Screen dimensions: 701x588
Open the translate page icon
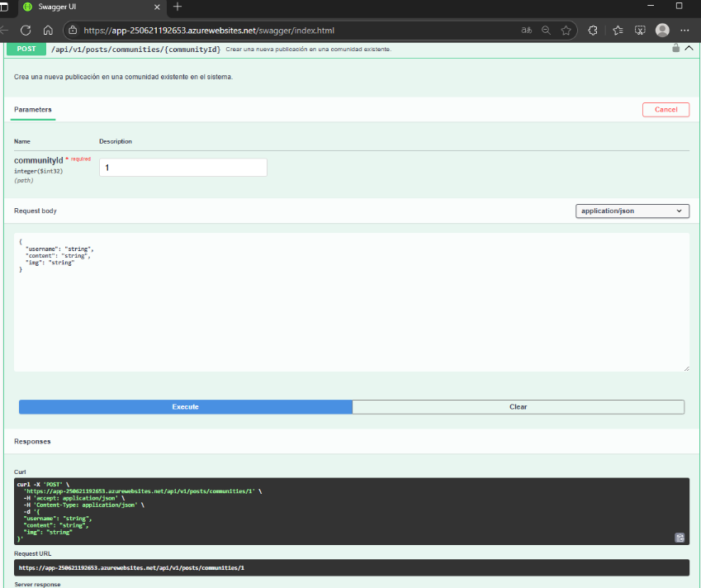click(x=526, y=31)
